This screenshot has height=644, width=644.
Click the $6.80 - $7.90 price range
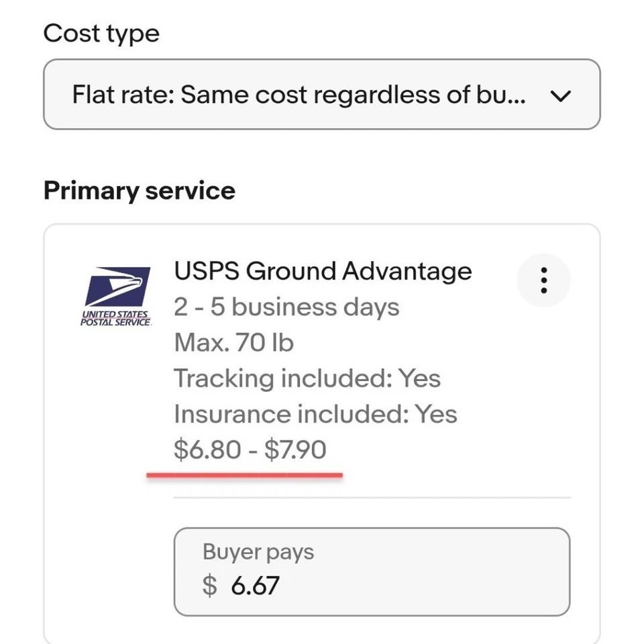point(250,449)
